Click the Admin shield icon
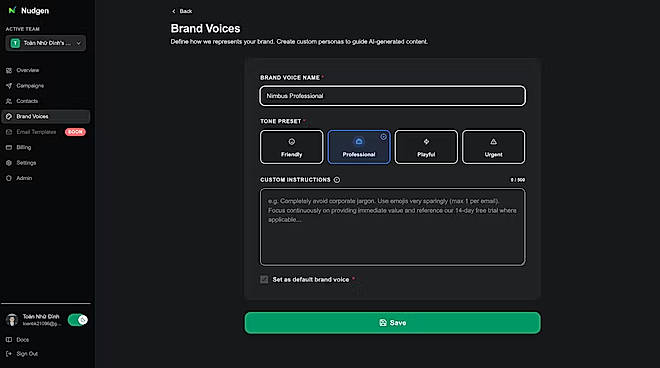 [9, 178]
